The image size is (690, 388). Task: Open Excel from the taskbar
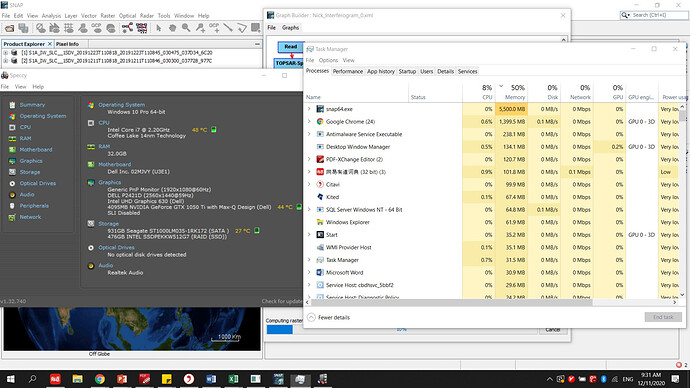point(233,379)
